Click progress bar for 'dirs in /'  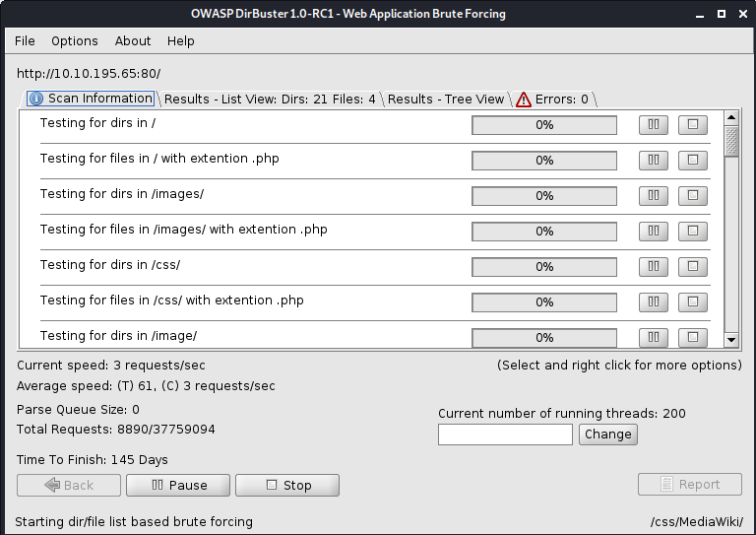(x=544, y=125)
